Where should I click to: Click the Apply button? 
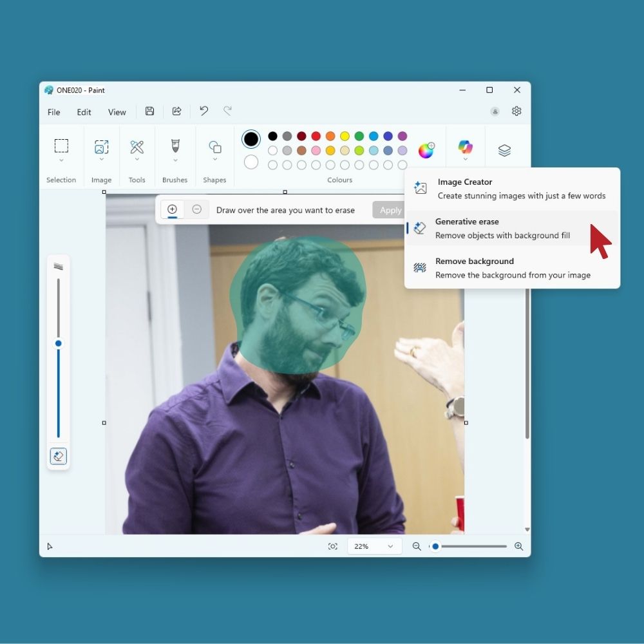point(389,210)
